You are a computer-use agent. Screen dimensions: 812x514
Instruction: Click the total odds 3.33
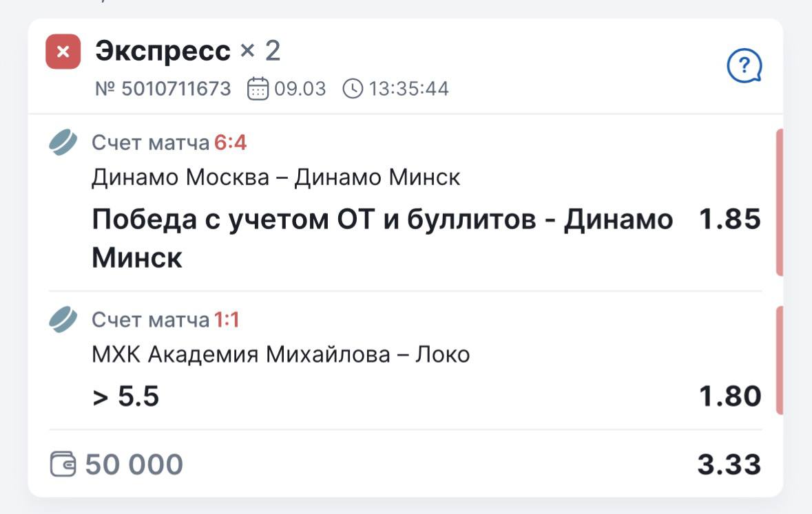coord(729,464)
